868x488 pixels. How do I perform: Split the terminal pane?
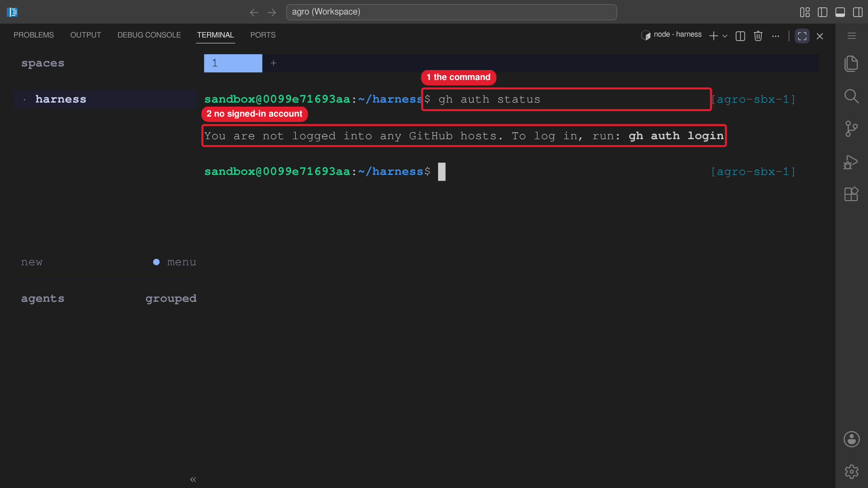tap(740, 36)
